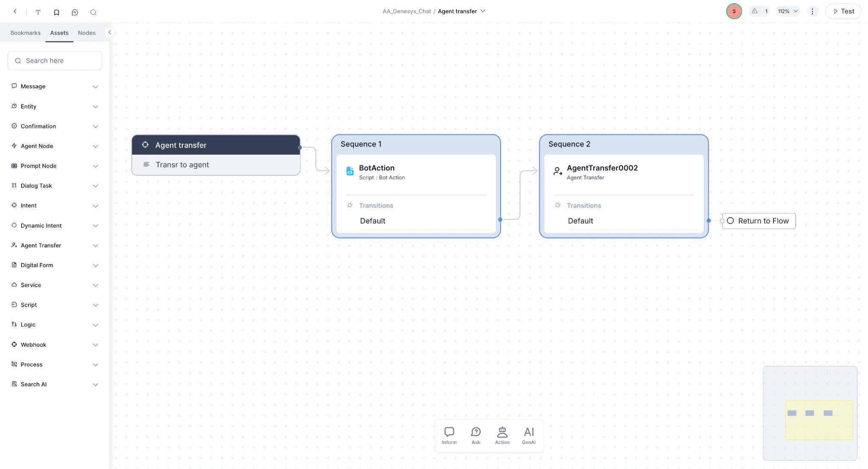The width and height of the screenshot is (868, 469).
Task: Collapse the left assets side panel
Action: point(109,32)
